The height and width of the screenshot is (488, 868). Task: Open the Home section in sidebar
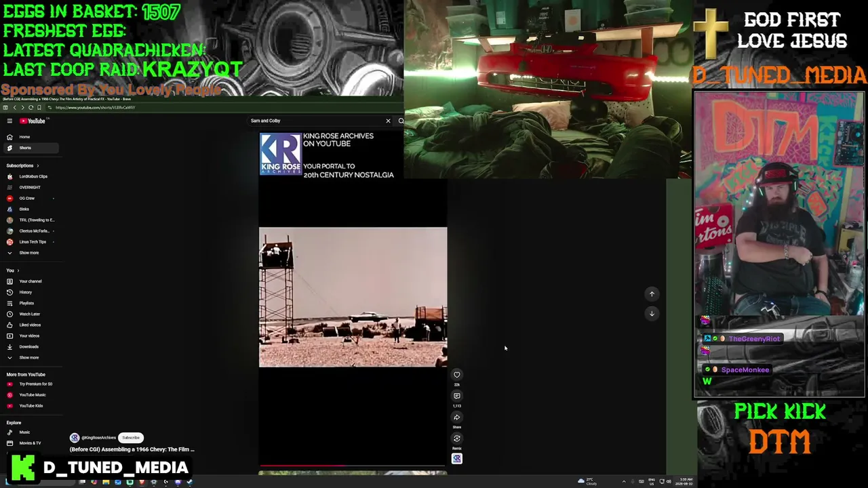pyautogui.click(x=31, y=137)
